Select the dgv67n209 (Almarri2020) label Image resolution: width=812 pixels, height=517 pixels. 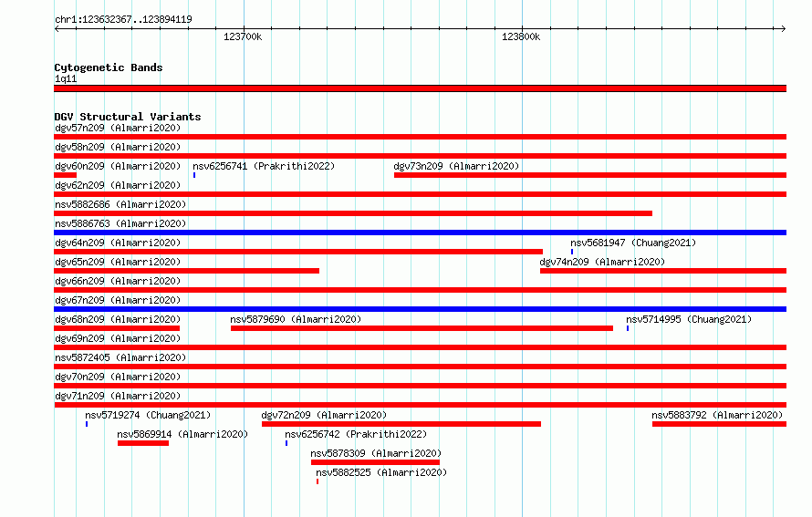[118, 300]
